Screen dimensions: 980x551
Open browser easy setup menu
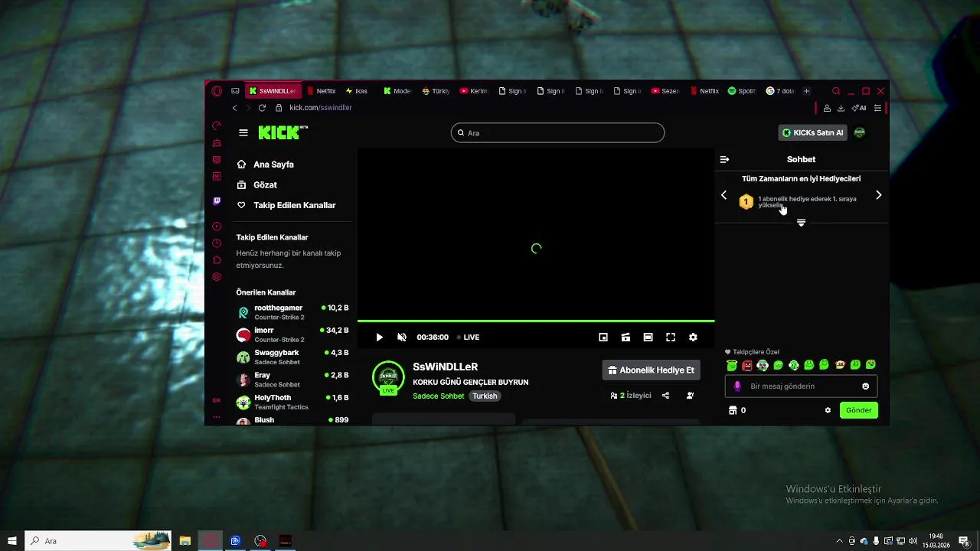pos(877,108)
